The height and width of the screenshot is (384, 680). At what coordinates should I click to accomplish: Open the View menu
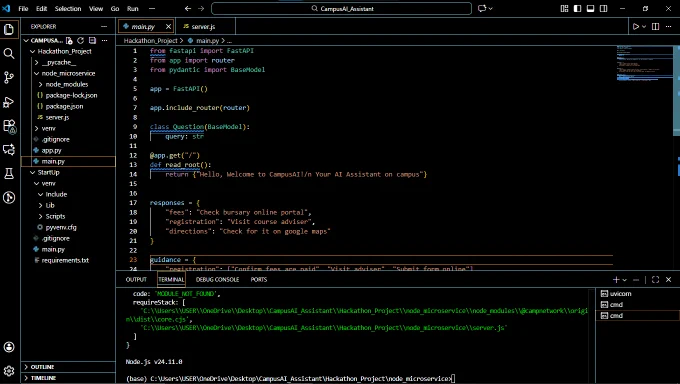point(96,8)
